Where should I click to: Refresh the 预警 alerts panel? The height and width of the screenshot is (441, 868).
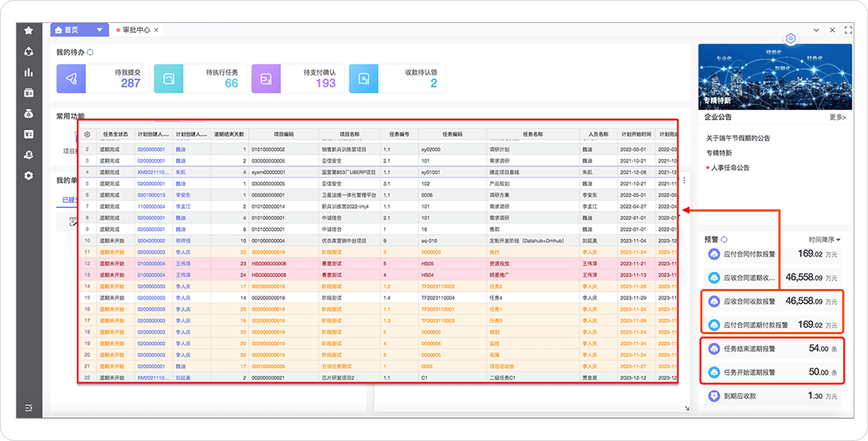[724, 240]
